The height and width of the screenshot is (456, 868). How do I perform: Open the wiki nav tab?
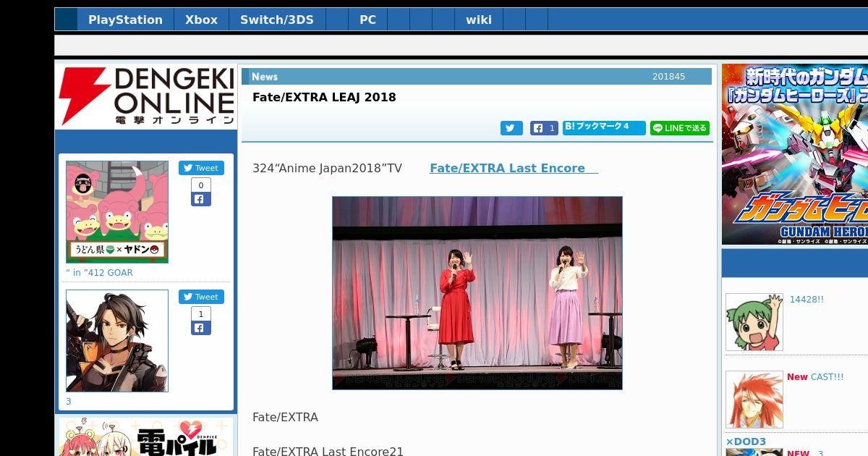(x=479, y=20)
